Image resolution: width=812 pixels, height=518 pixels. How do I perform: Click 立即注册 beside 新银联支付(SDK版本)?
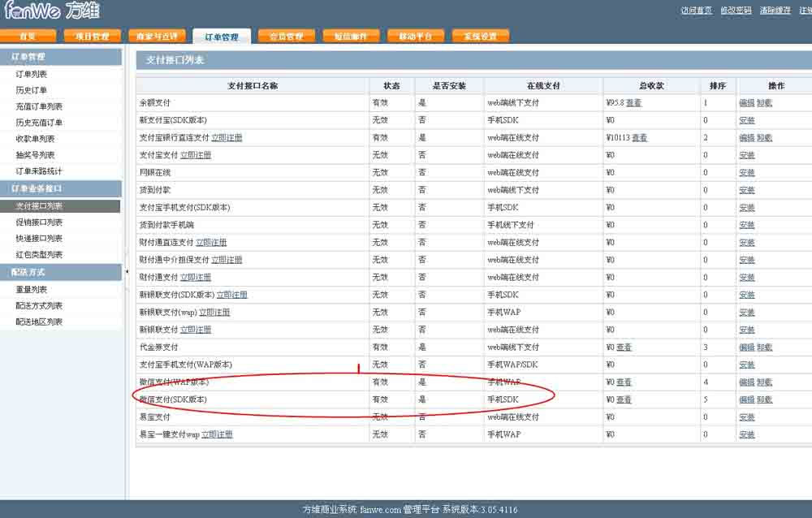(232, 295)
